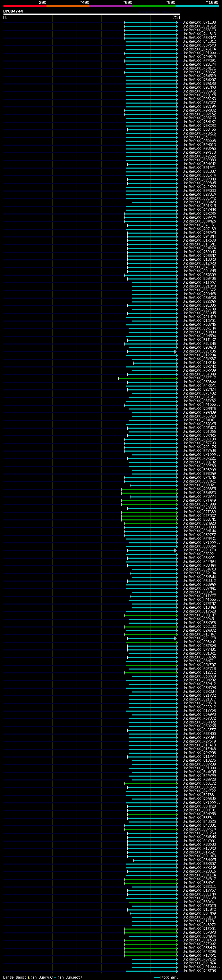Click the hit label UniRef100_Q12RA4

[x=199, y=355]
